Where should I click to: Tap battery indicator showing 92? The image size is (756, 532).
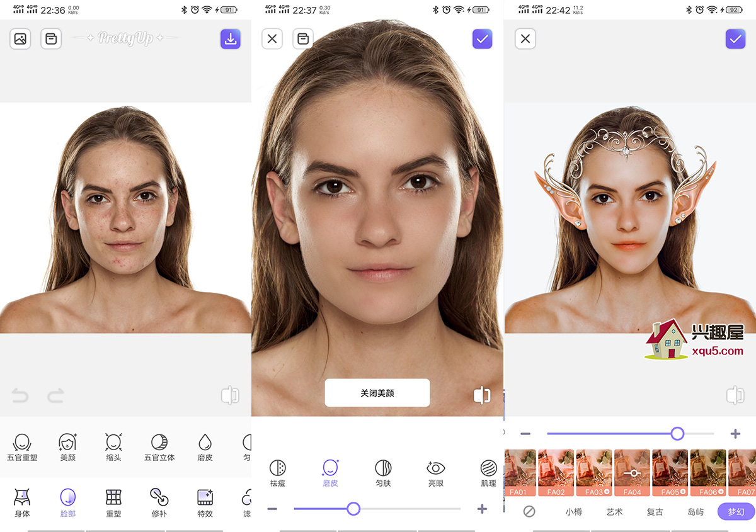coord(733,9)
